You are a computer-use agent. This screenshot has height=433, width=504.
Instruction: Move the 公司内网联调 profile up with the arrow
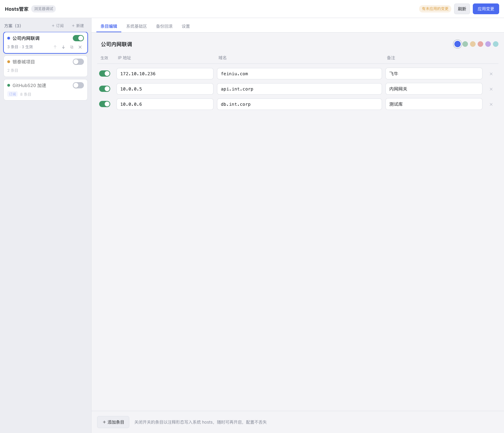[55, 47]
